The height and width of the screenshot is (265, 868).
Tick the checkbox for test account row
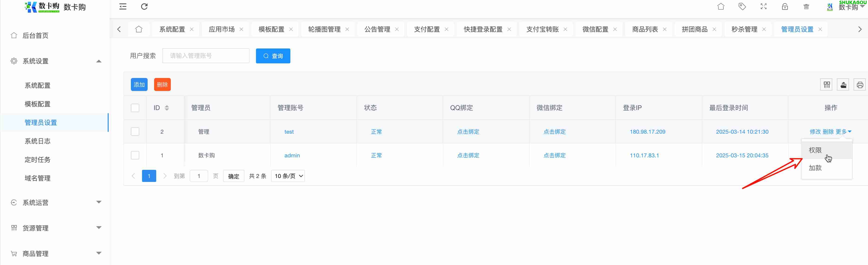[x=135, y=132]
